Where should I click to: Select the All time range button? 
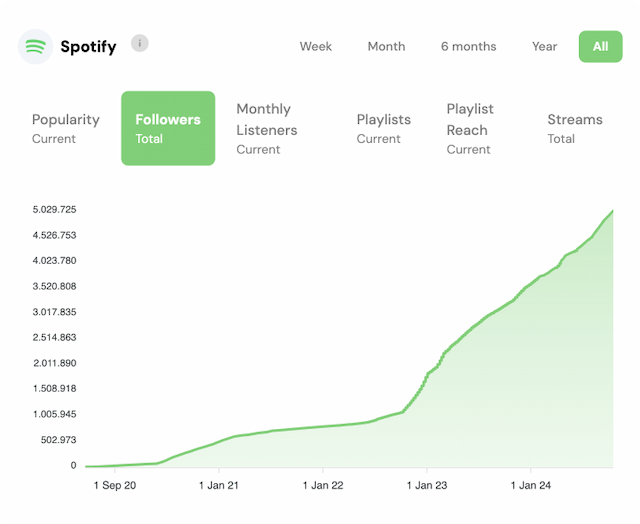[x=600, y=47]
